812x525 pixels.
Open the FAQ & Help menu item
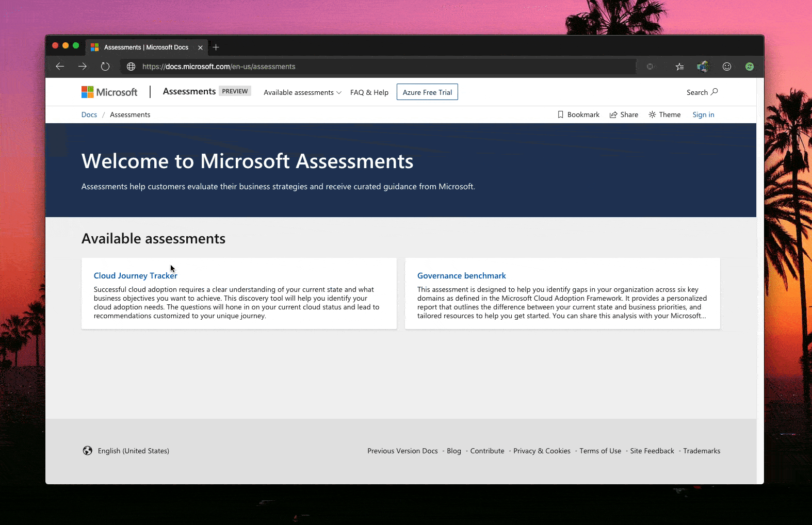369,92
